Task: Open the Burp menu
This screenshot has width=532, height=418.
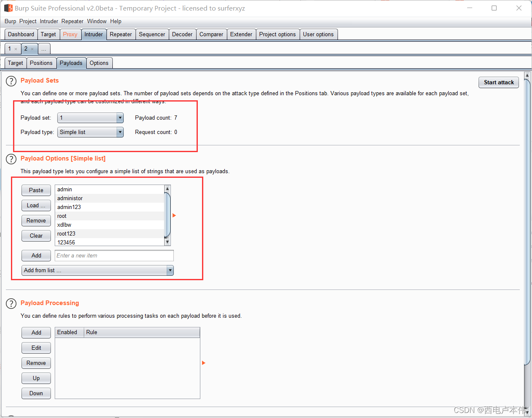Action: pos(10,21)
